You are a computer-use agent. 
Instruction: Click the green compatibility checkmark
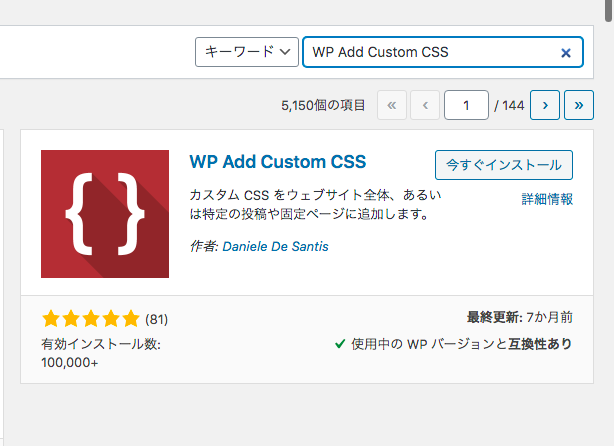340,343
